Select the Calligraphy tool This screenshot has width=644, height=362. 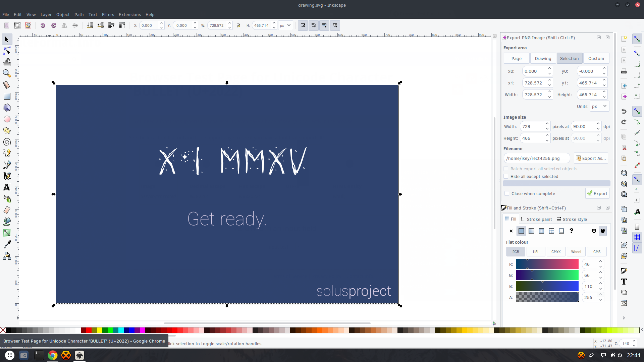point(7,176)
